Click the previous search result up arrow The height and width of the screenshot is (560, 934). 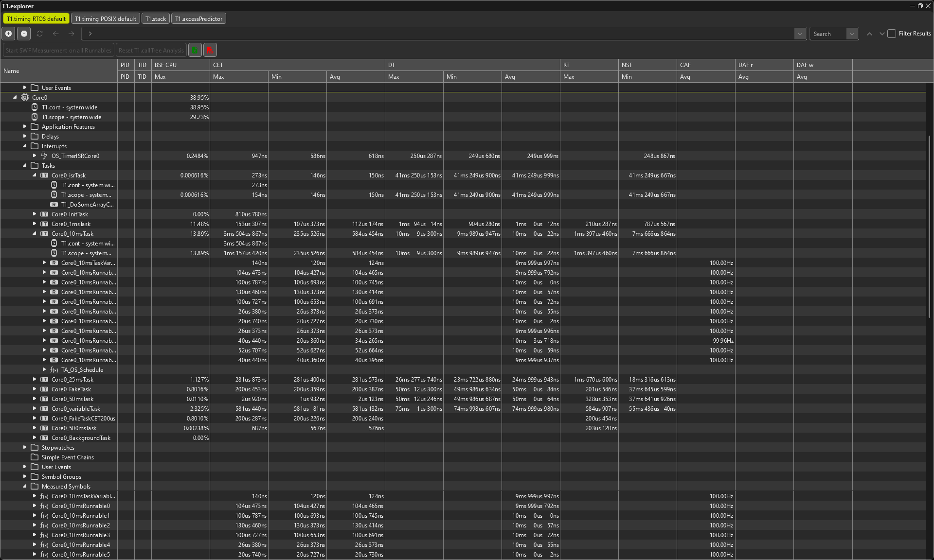tap(869, 34)
